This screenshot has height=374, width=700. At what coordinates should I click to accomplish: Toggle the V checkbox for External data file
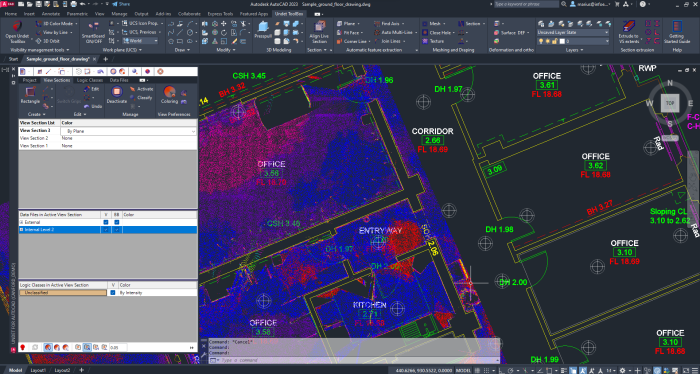point(106,222)
